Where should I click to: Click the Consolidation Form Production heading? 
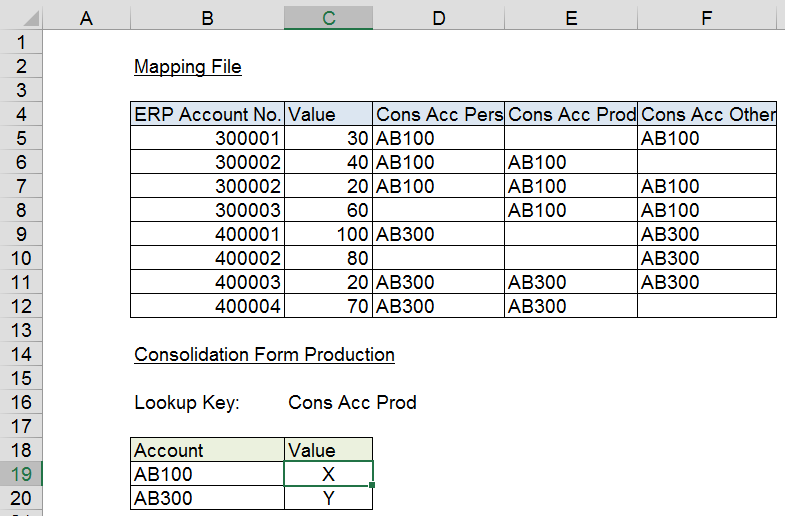click(264, 354)
